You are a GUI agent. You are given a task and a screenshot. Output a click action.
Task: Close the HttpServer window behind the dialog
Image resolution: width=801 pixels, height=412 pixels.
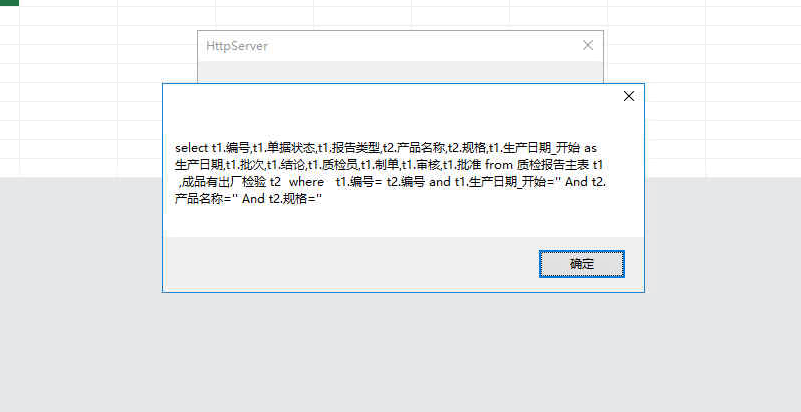click(x=588, y=45)
